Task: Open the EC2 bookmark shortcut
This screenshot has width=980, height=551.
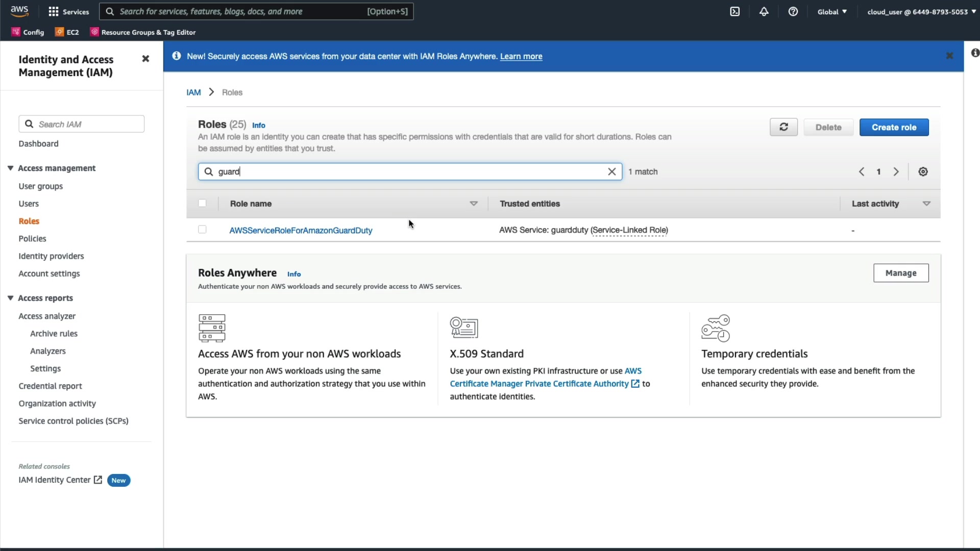Action: pyautogui.click(x=67, y=32)
